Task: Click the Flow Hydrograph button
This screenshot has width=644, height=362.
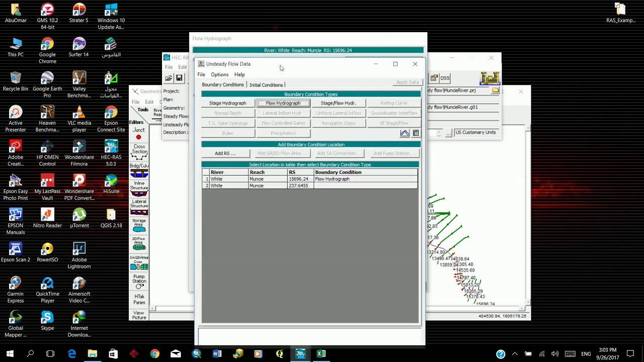Action: pos(283,103)
